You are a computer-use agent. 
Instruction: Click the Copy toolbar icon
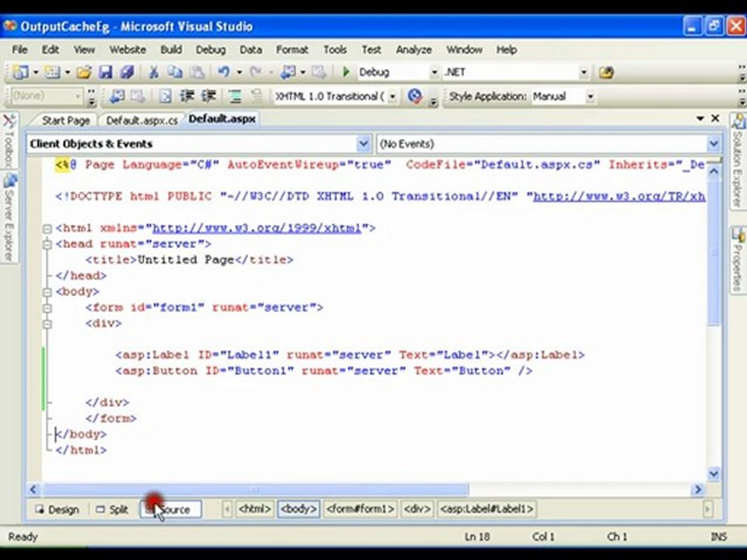(x=175, y=72)
